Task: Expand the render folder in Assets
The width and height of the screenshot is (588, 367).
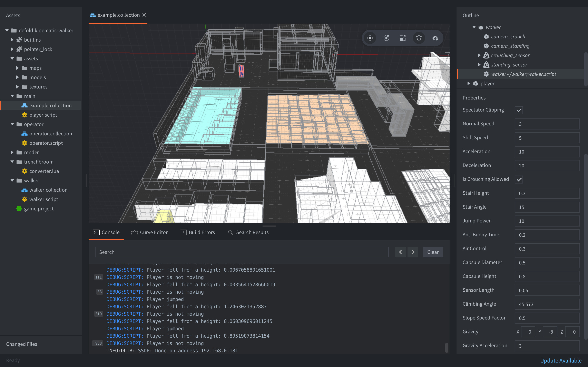Action: 12,152
